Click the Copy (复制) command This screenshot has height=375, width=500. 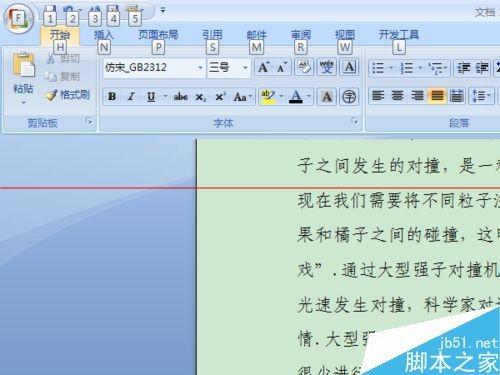pos(62,77)
